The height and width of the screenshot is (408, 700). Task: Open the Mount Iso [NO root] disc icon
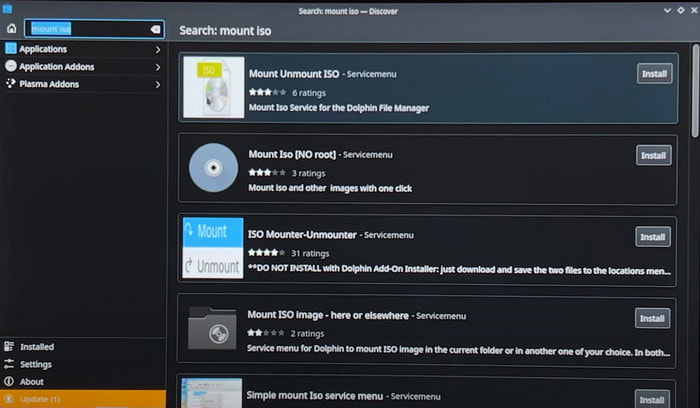coord(213,168)
